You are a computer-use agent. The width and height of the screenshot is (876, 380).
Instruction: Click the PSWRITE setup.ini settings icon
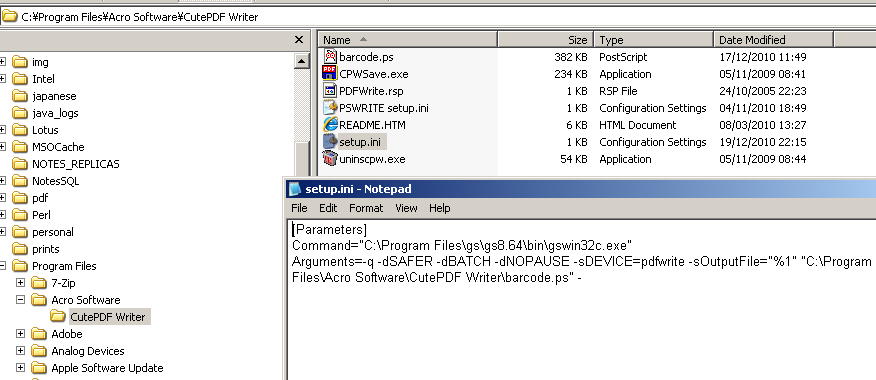coord(330,107)
